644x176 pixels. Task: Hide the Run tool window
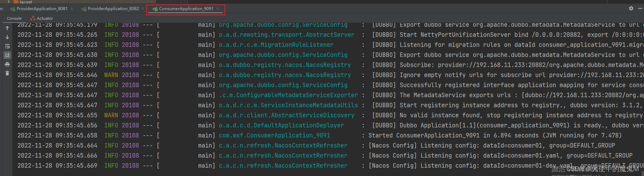pyautogui.click(x=640, y=8)
